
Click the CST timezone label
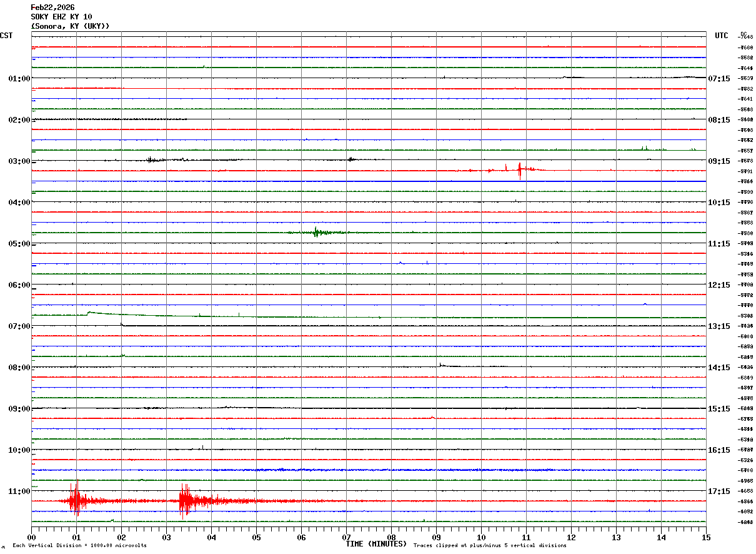[6, 36]
